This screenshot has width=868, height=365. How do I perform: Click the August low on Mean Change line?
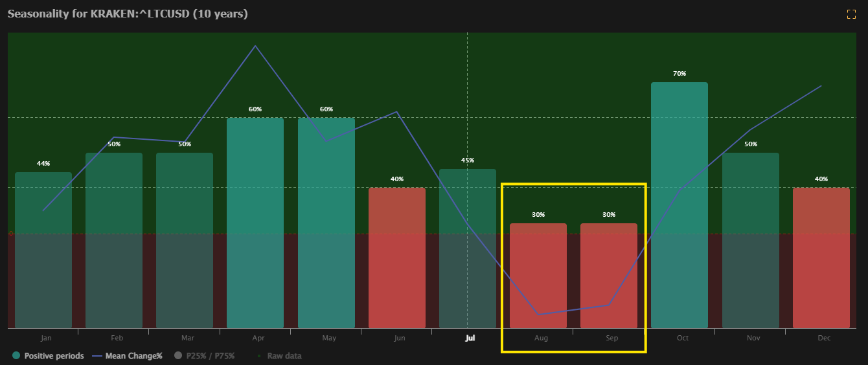click(538, 315)
